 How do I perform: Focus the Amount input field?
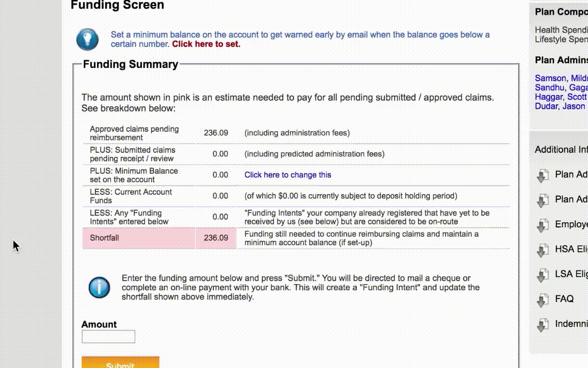point(108,336)
